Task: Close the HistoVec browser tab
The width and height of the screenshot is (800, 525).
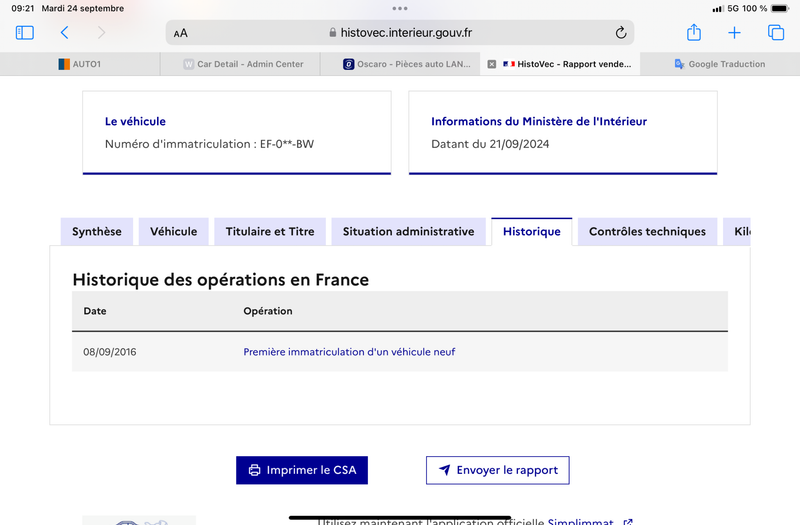Action: [491, 64]
